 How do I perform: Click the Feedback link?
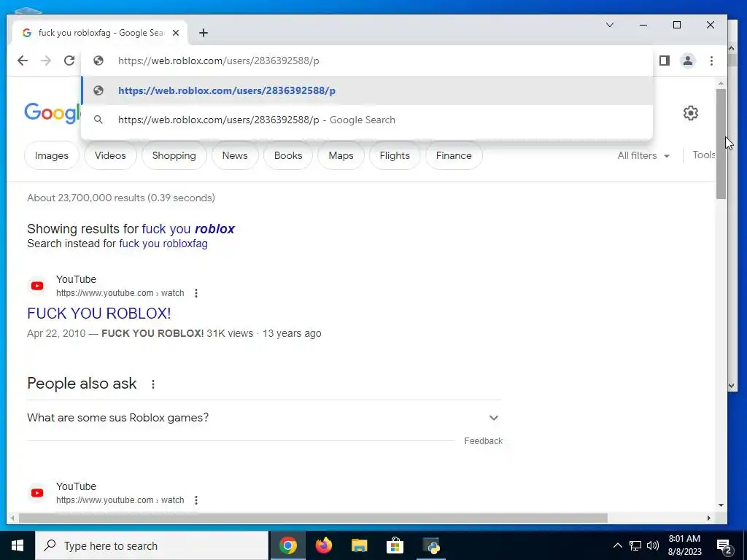[483, 441]
